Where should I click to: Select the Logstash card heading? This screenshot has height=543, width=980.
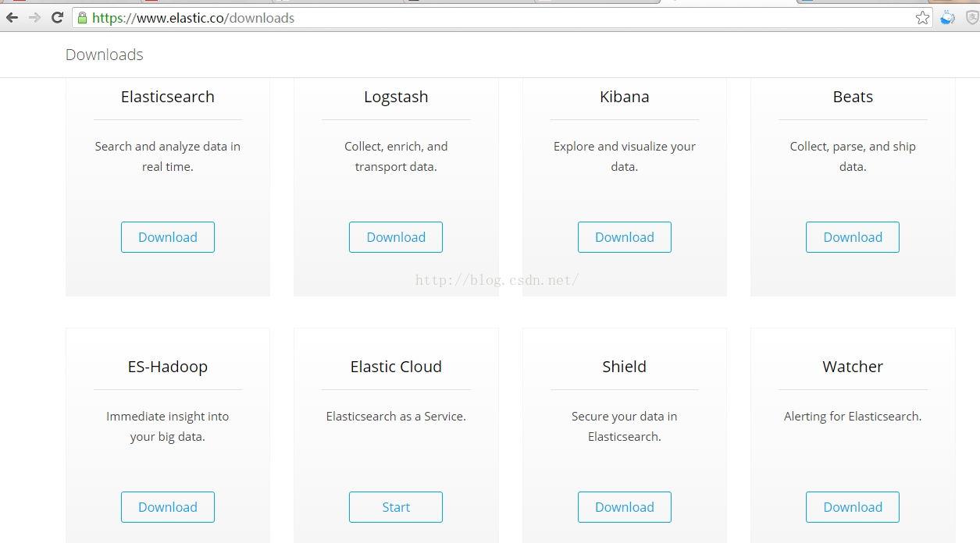pyautogui.click(x=396, y=97)
